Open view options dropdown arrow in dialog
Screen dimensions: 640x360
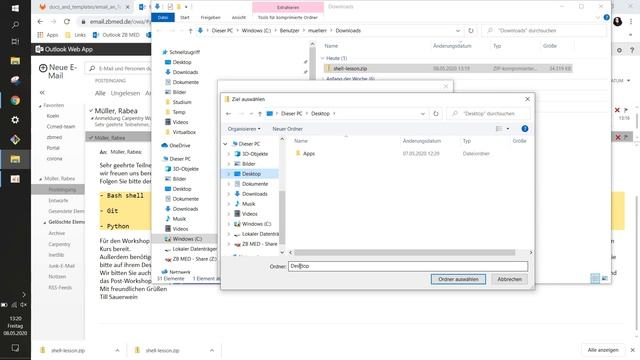click(x=508, y=129)
